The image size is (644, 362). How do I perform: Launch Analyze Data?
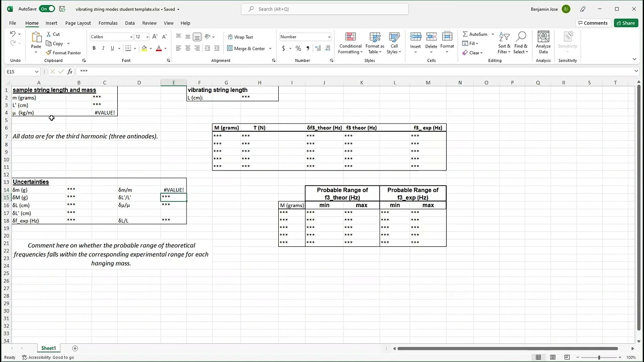(543, 43)
